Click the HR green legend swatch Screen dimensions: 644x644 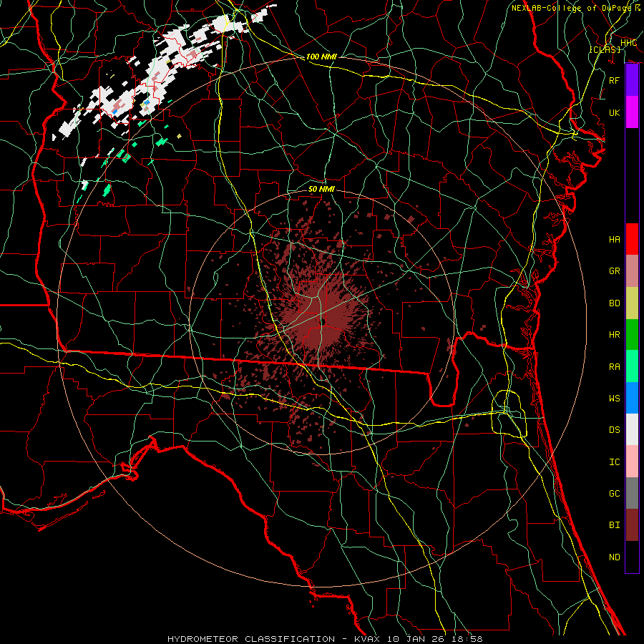click(x=632, y=334)
